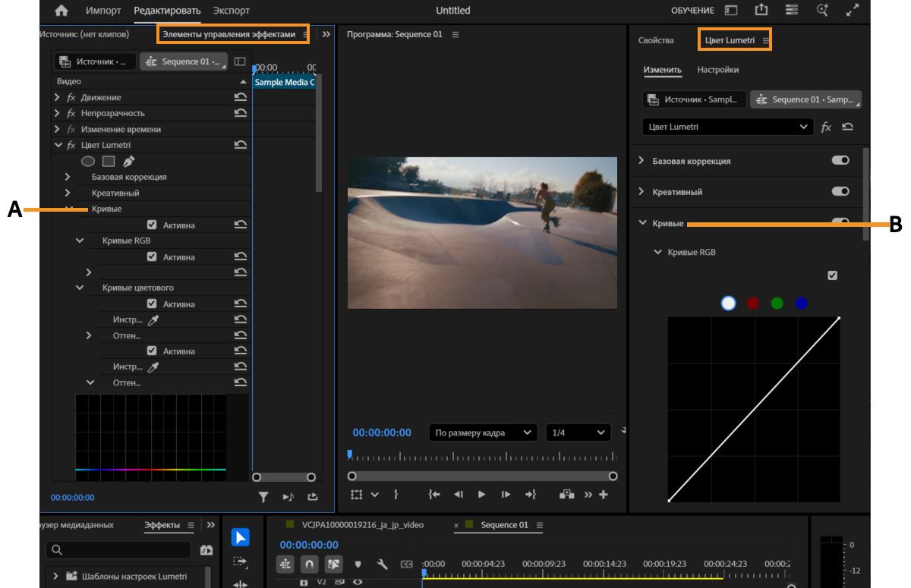Select the red channel curve swatch
911x588 pixels.
point(752,303)
